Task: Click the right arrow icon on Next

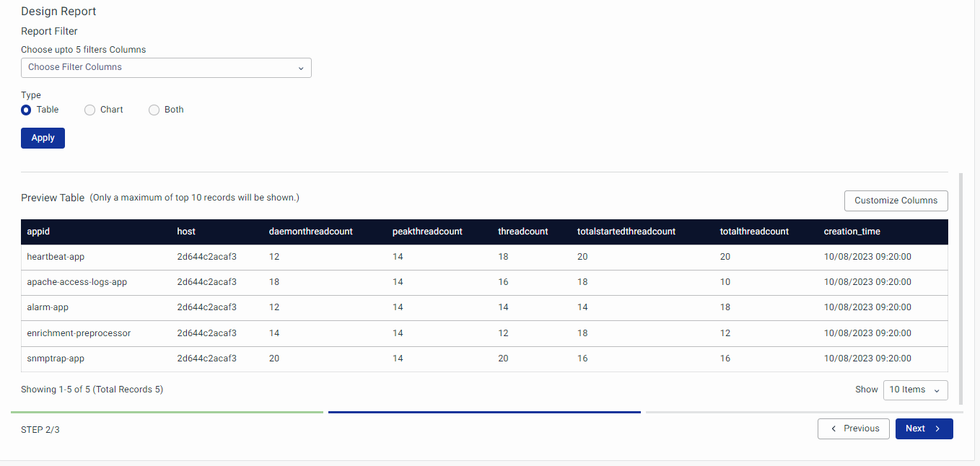Action: point(937,428)
